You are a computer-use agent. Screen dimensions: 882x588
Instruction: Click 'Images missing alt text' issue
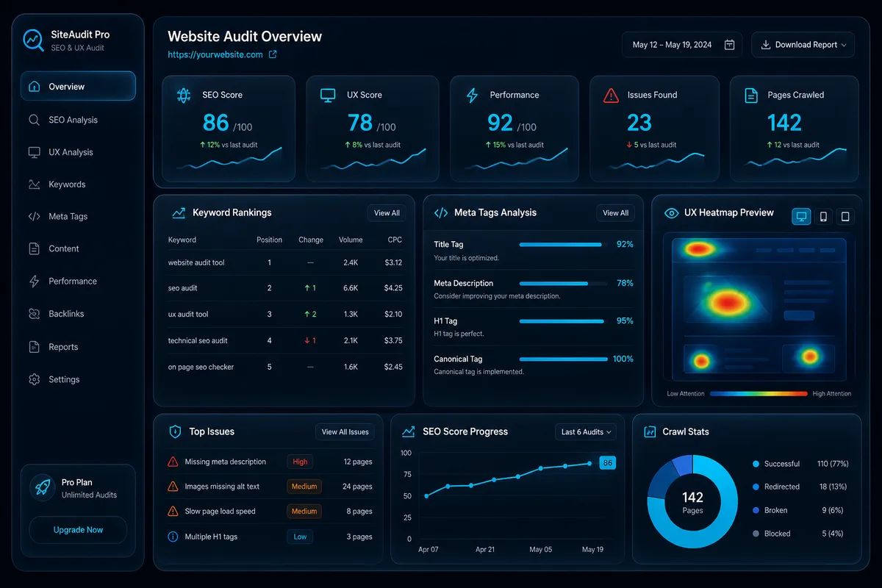tap(222, 487)
